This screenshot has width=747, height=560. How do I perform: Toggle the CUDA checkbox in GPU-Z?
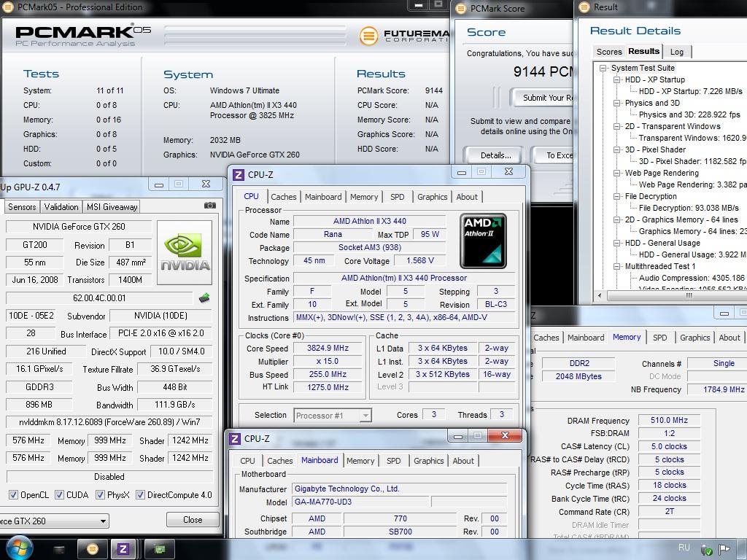[x=59, y=495]
